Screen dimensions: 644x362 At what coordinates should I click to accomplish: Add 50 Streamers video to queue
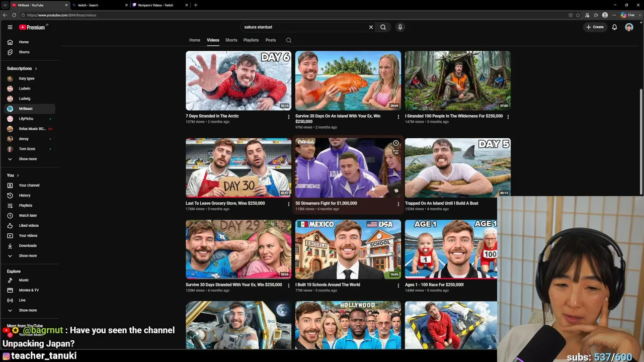tap(396, 152)
